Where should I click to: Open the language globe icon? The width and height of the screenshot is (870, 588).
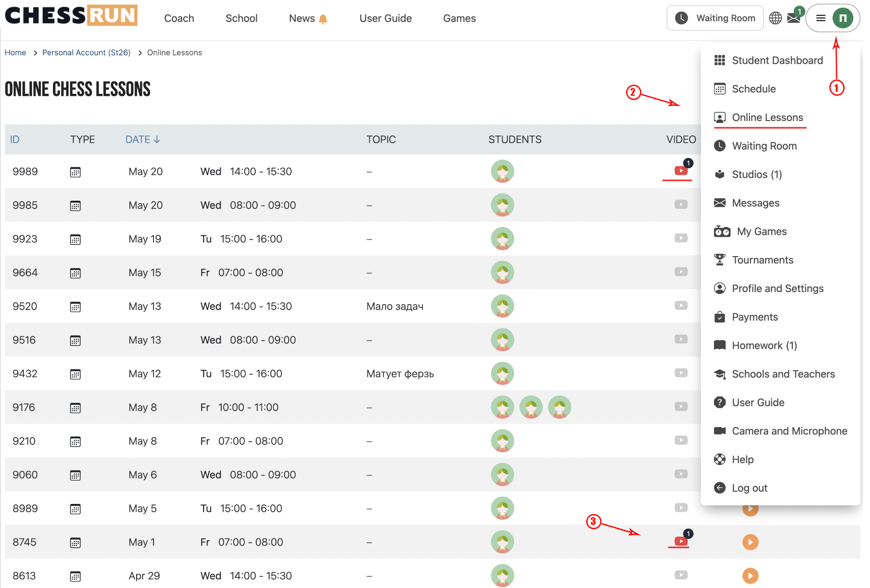[775, 18]
